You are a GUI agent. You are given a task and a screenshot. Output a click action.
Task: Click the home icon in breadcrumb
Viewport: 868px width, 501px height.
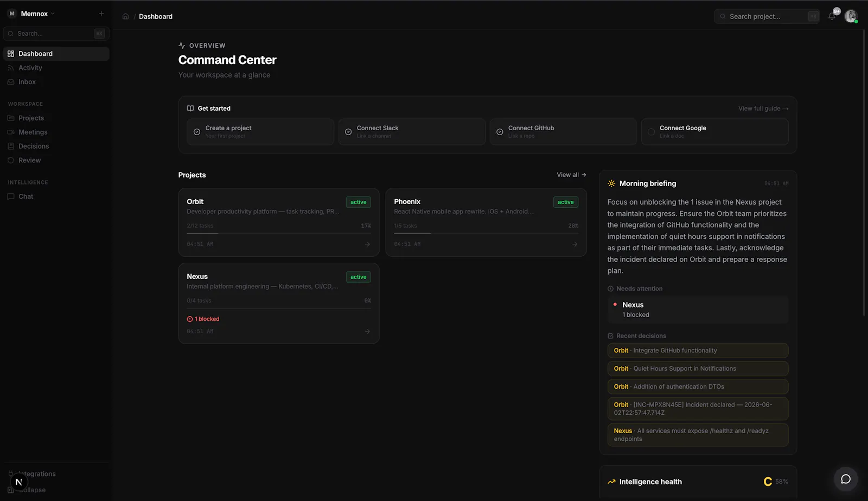(x=125, y=16)
